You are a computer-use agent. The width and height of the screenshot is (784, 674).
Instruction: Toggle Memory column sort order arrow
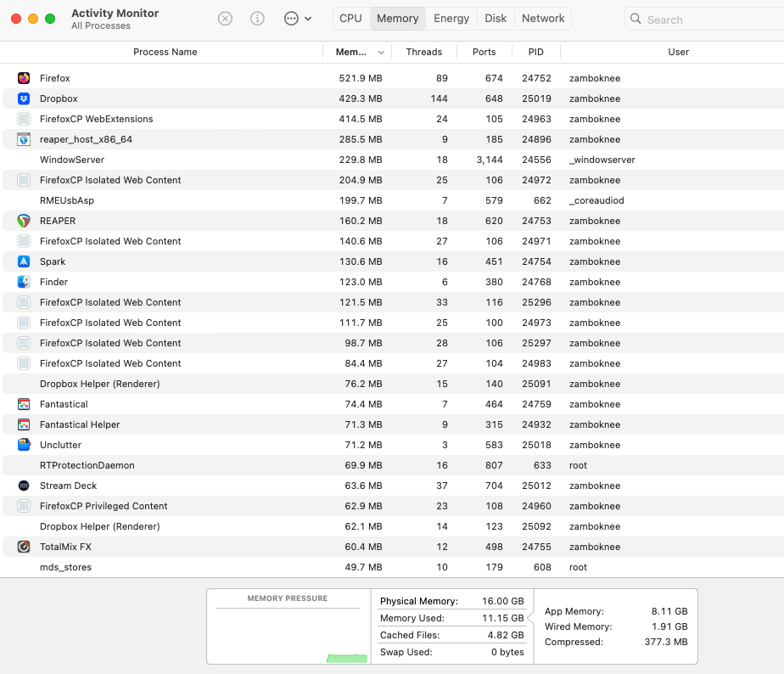[381, 52]
